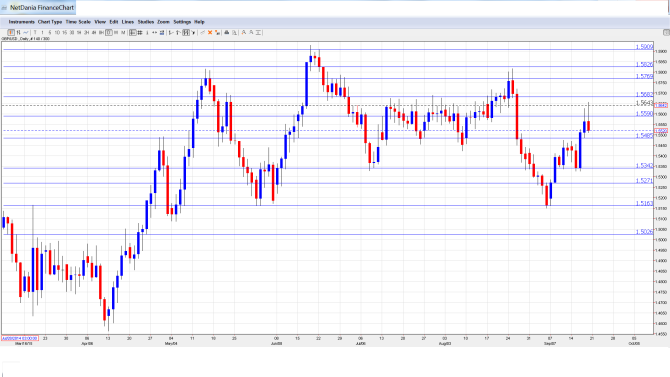Switch to 1-minute time scale
This screenshot has width=670, height=377.
(x=42, y=32)
